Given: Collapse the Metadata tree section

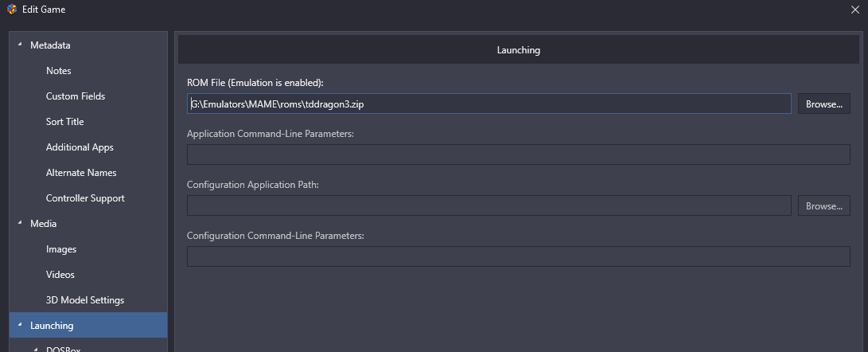Looking at the screenshot, I should pyautogui.click(x=21, y=45).
